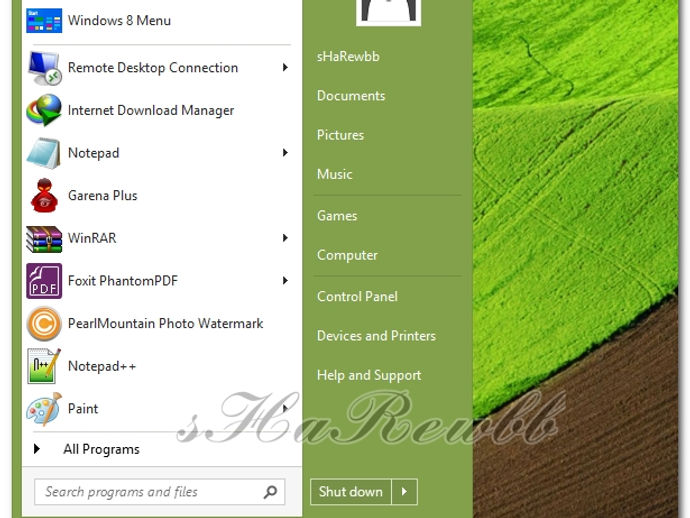Screen dimensions: 690x518
Task: Launch Garena Plus from its red icon
Action: 44,195
